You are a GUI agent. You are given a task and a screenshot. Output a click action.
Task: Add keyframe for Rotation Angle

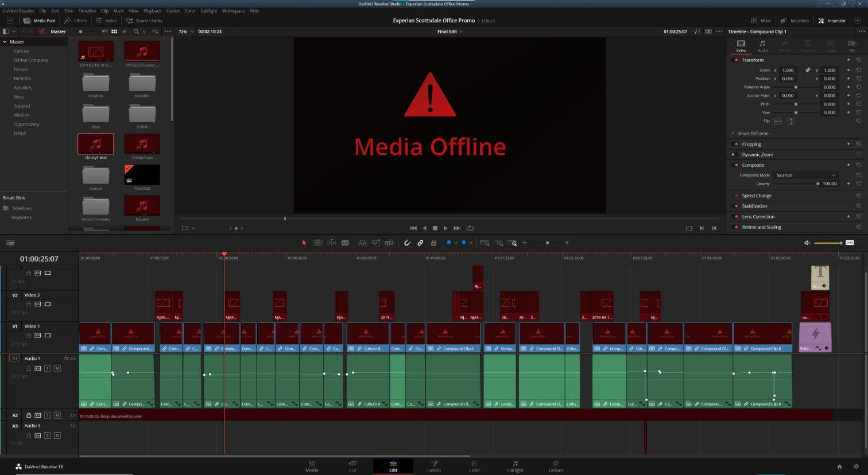coord(848,87)
